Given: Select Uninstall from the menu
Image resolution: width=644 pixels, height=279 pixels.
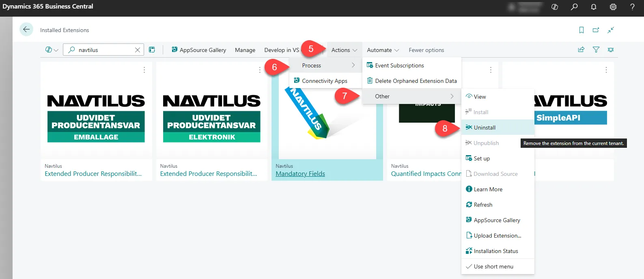Looking at the screenshot, I should (485, 128).
